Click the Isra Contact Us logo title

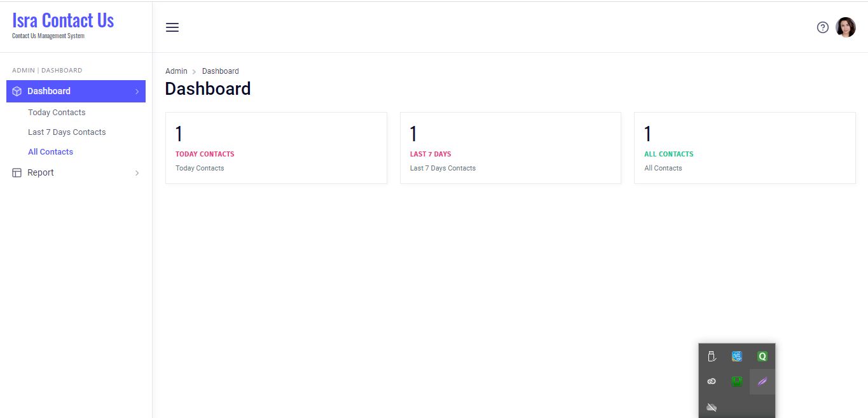point(63,21)
